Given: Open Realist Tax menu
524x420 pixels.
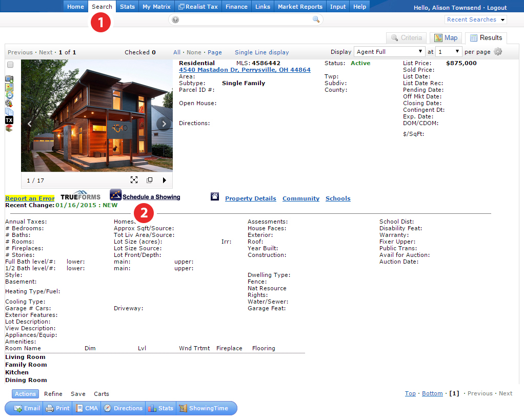Looking at the screenshot, I should pos(198,7).
